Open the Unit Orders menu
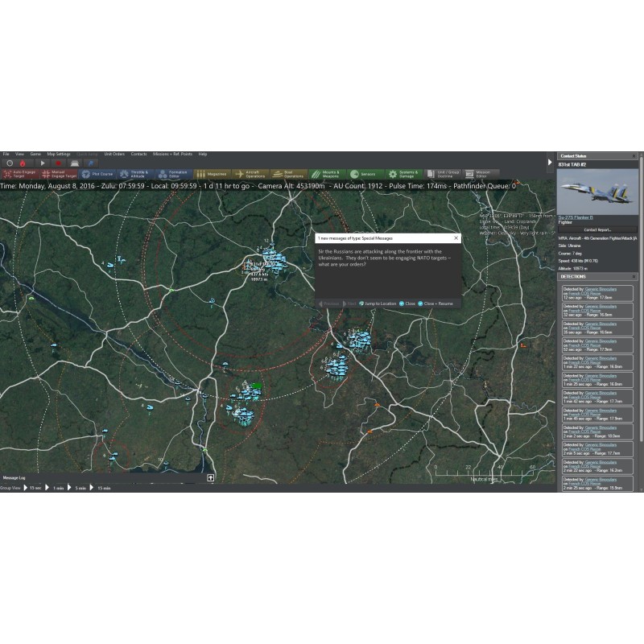 [114, 154]
